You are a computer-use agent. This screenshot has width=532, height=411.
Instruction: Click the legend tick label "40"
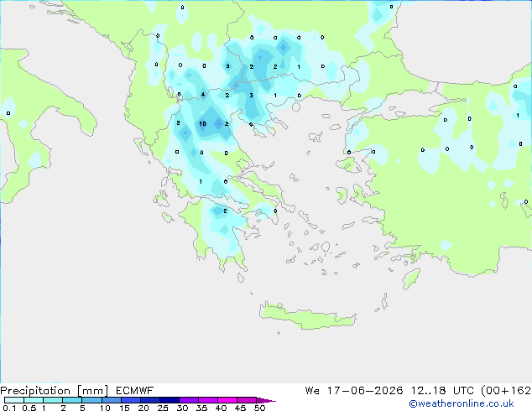pyautogui.click(x=221, y=408)
